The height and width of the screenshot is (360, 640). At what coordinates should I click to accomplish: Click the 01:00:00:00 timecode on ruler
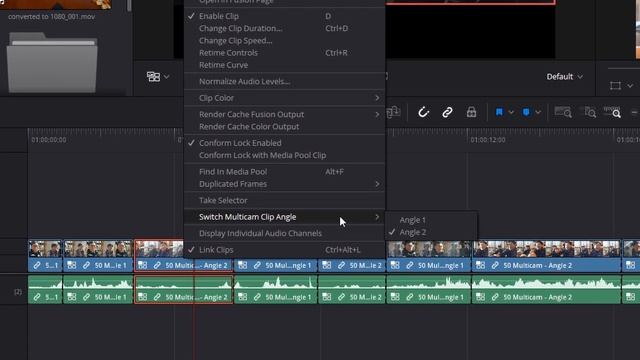point(49,140)
